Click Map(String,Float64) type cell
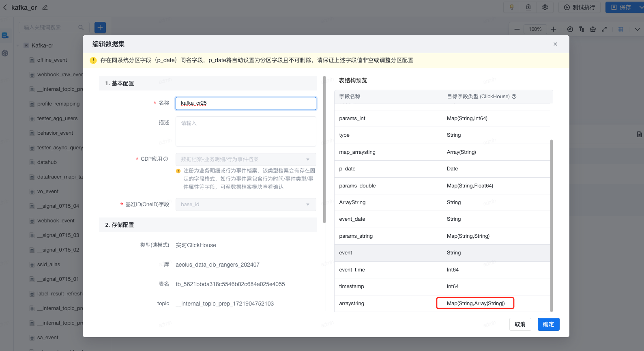644x351 pixels. click(470, 186)
